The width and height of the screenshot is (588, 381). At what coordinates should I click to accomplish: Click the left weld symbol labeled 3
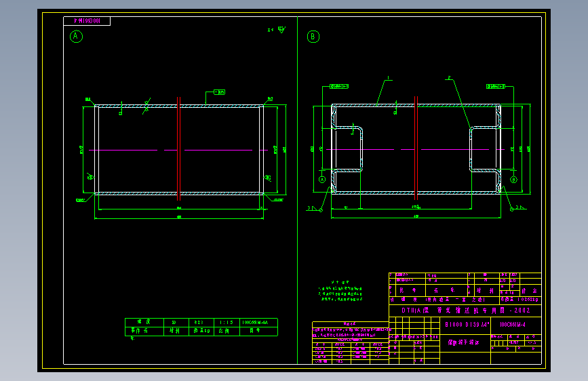tap(314, 209)
